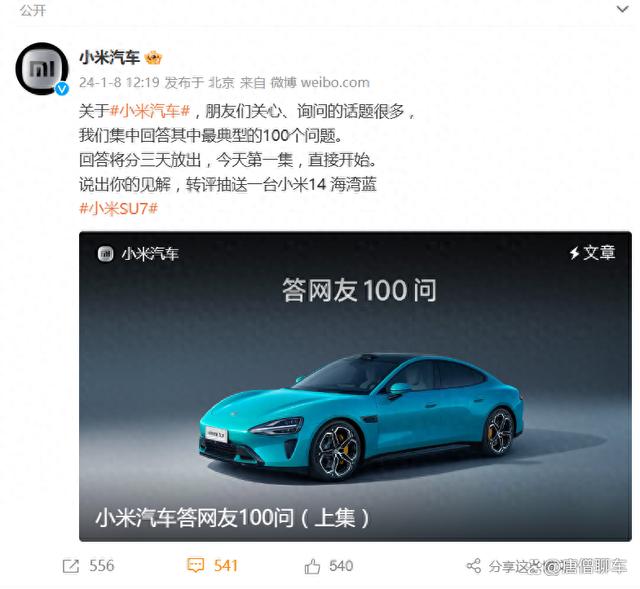Open the 小米汽车 account name
The image size is (640, 589).
coord(109,58)
